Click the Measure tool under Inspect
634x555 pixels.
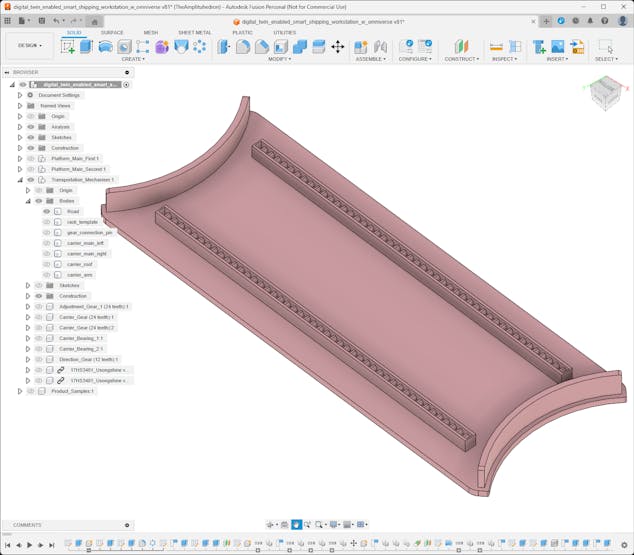[x=496, y=46]
